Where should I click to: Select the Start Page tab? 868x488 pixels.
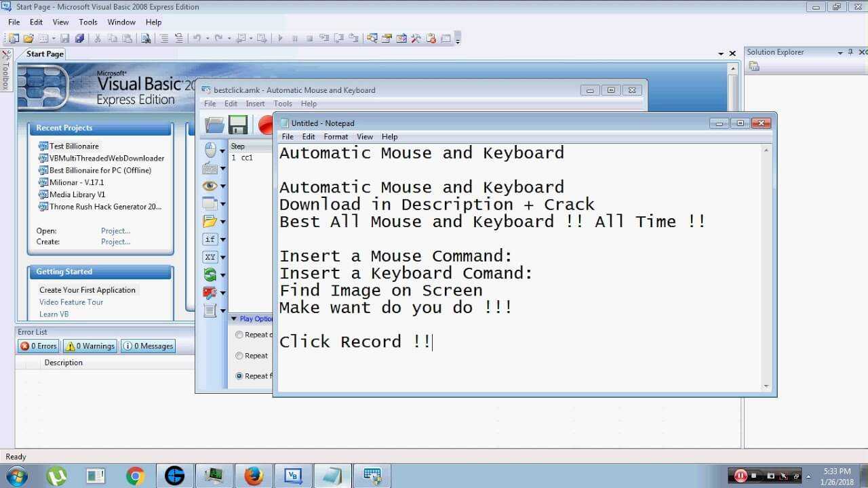point(45,54)
